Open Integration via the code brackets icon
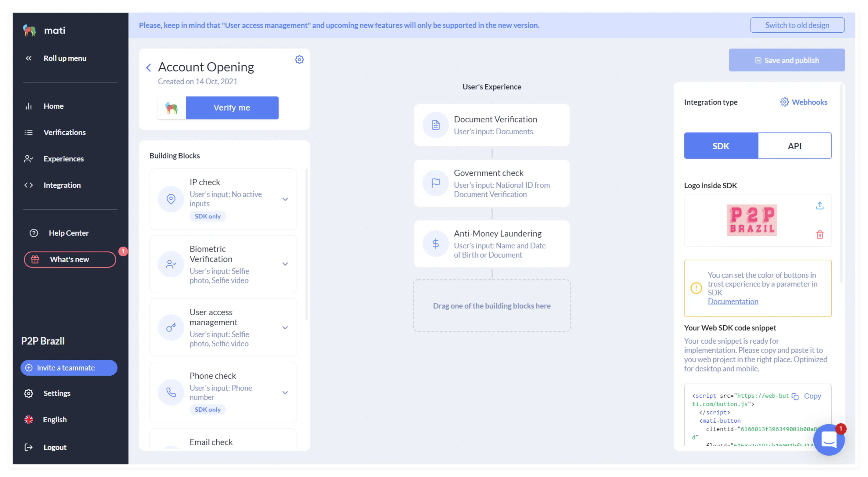Screen dimensions: 868x477 tap(29, 185)
